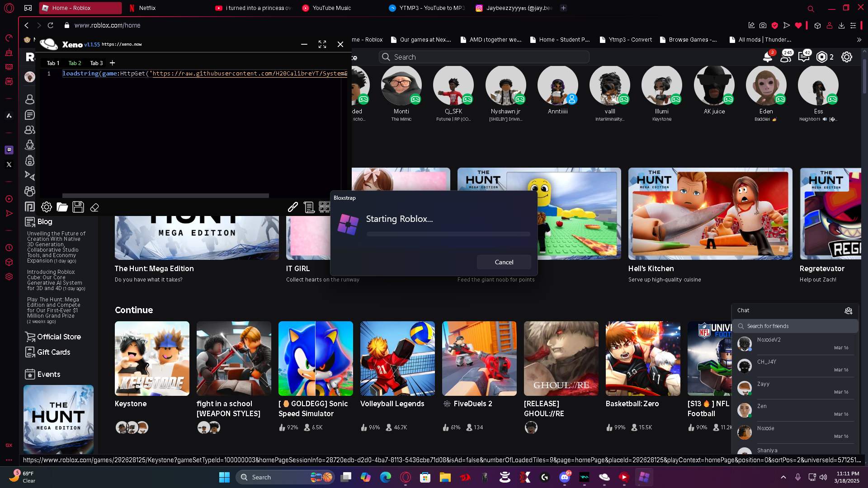Take a snapshot with the camera icon

(x=763, y=25)
